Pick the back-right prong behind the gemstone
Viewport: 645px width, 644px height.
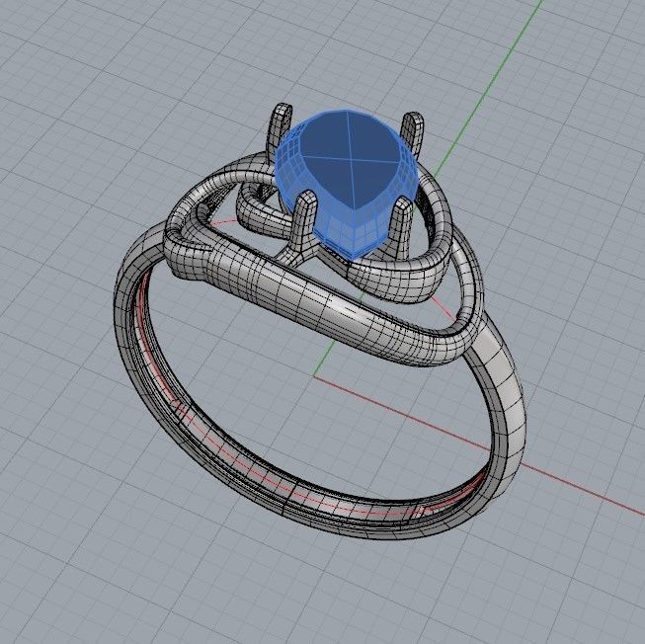pos(413,131)
